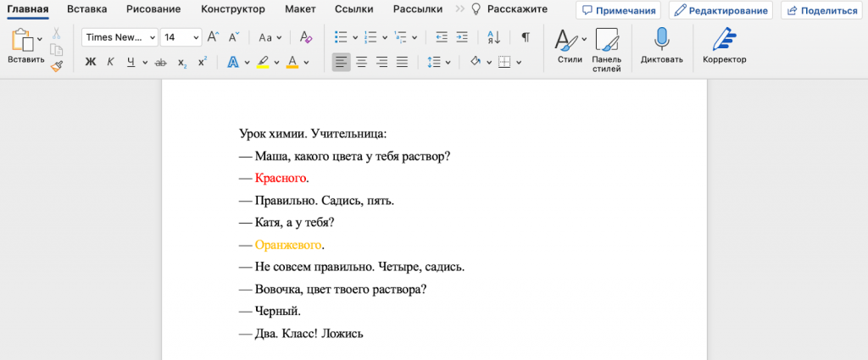The width and height of the screenshot is (868, 360).
Task: Insert a bulleted list
Action: [x=341, y=37]
